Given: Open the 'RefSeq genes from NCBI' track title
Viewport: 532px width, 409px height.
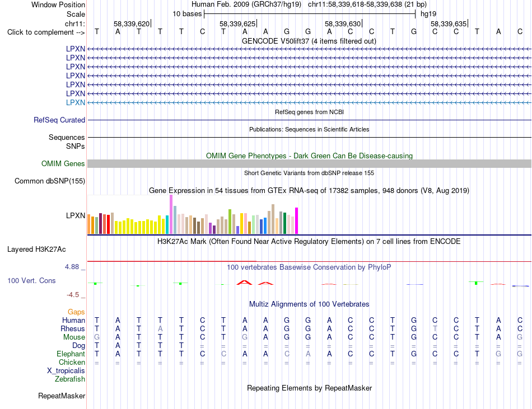Looking at the screenshot, I should coord(310,112).
